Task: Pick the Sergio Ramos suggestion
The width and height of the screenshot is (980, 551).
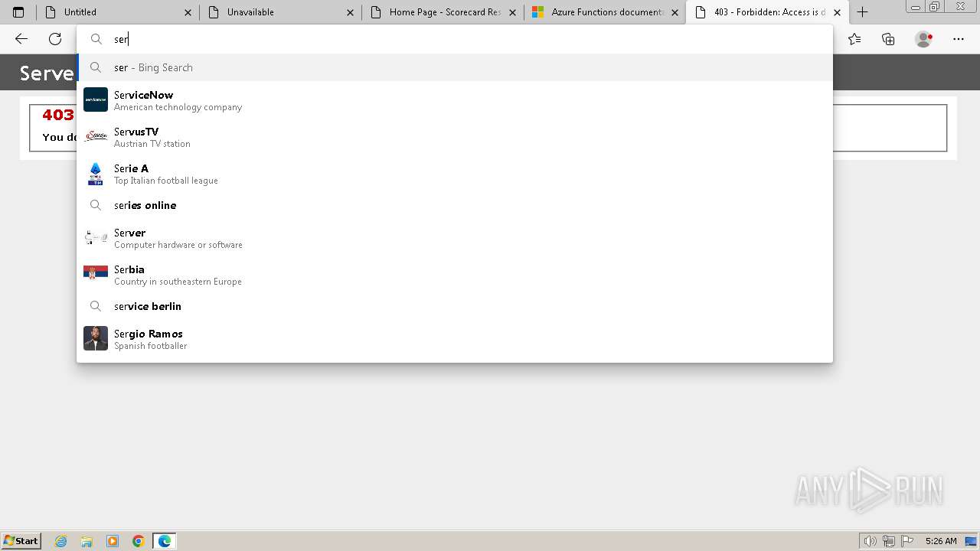Action: pyautogui.click(x=455, y=339)
